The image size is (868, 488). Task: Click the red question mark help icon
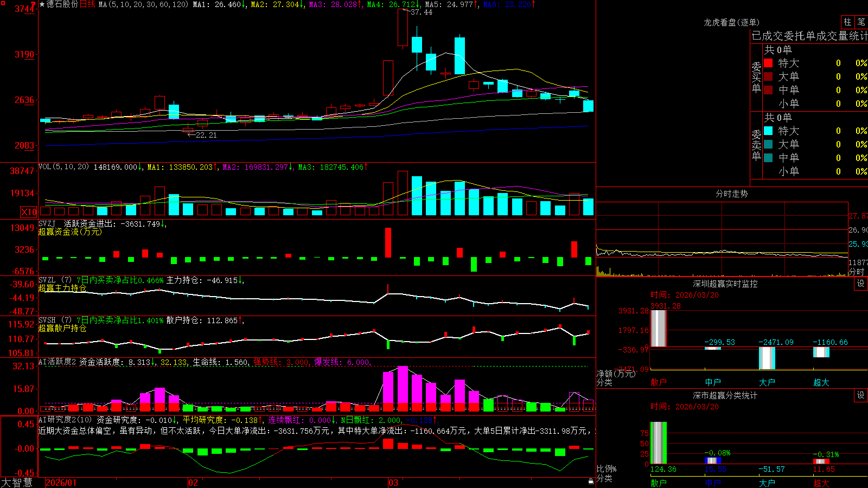click(34, 4)
